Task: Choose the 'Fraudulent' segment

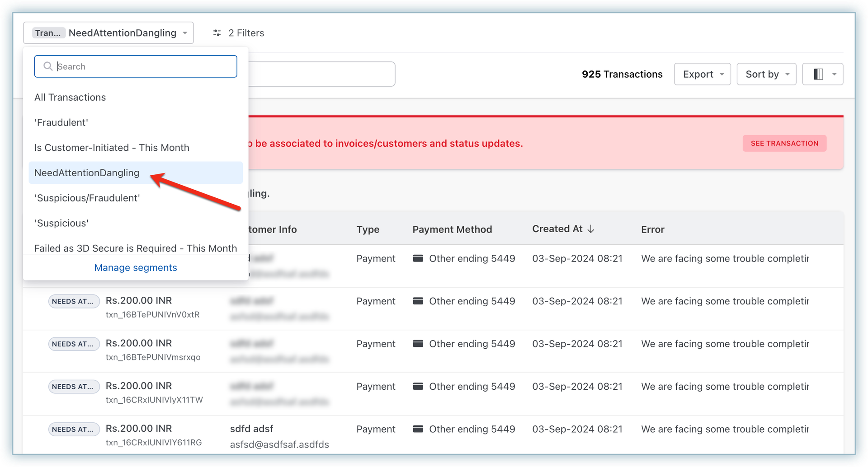Action: pyautogui.click(x=61, y=123)
